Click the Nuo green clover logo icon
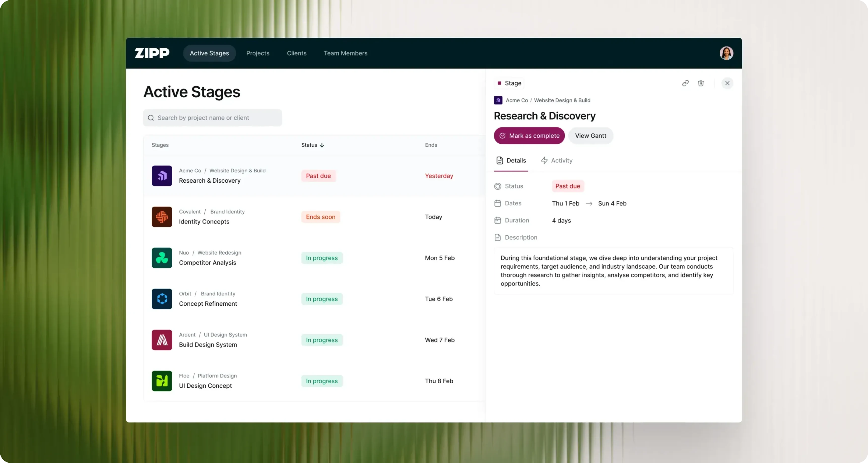The width and height of the screenshot is (868, 463). point(162,258)
